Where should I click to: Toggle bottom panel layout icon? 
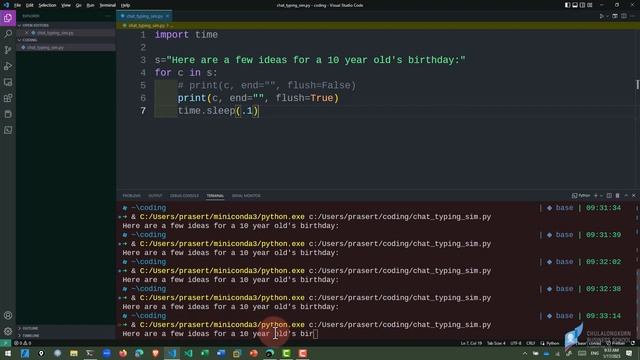click(575, 5)
